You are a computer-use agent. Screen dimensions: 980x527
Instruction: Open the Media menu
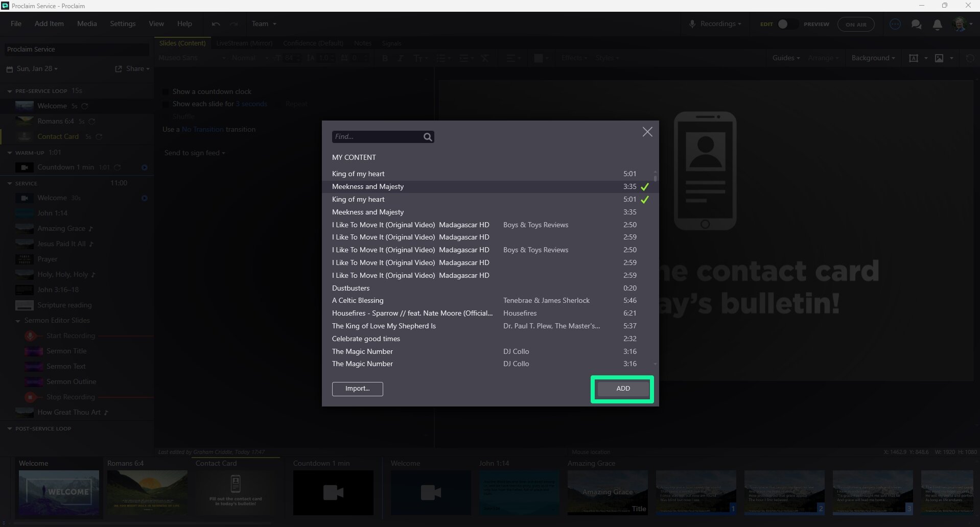(x=86, y=23)
